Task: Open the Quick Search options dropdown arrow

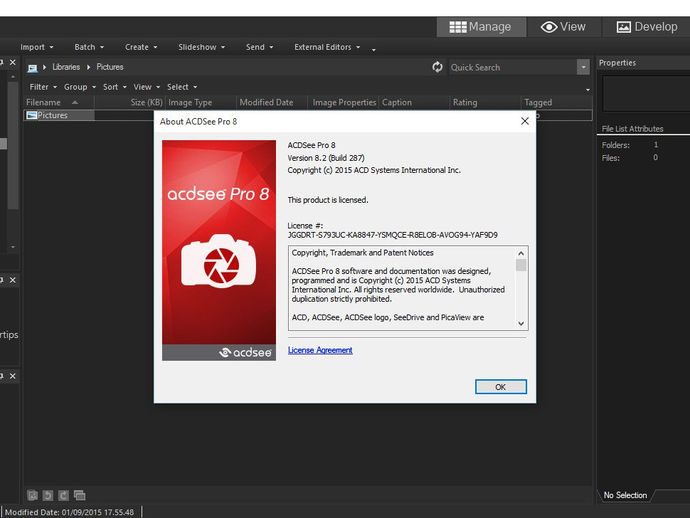Action: [x=583, y=67]
